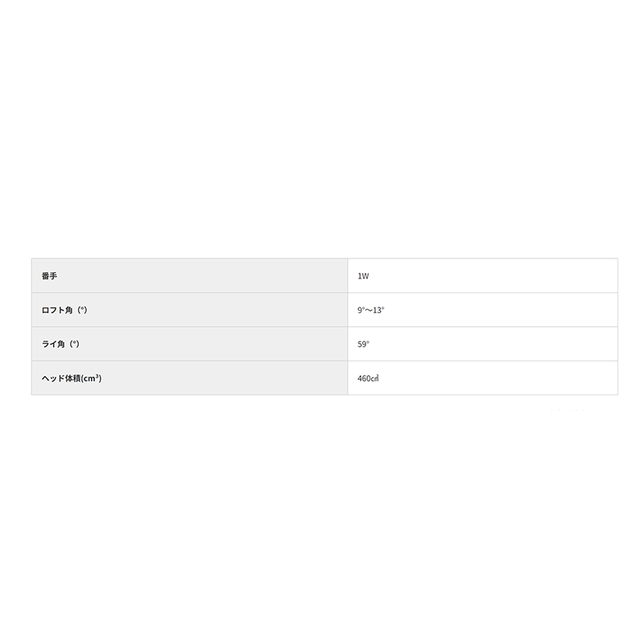This screenshot has width=644, height=644.
Task: Select the 1W value cell
Action: click(483, 275)
